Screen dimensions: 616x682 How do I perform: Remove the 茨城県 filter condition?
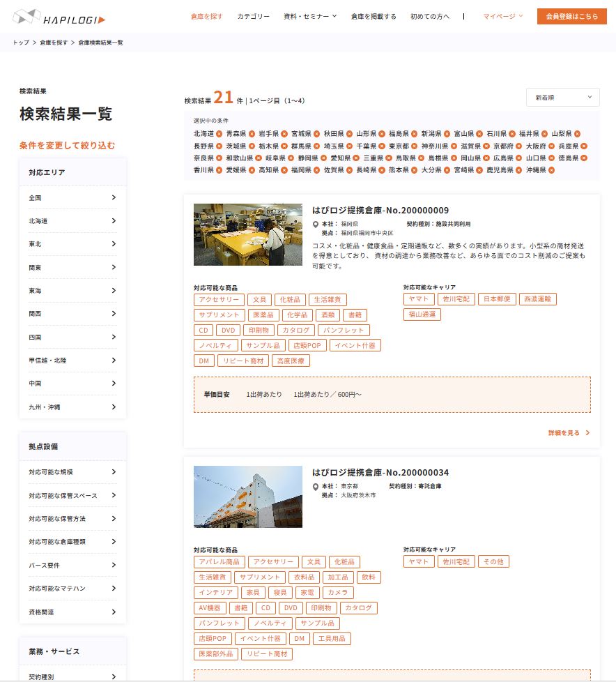coord(252,146)
